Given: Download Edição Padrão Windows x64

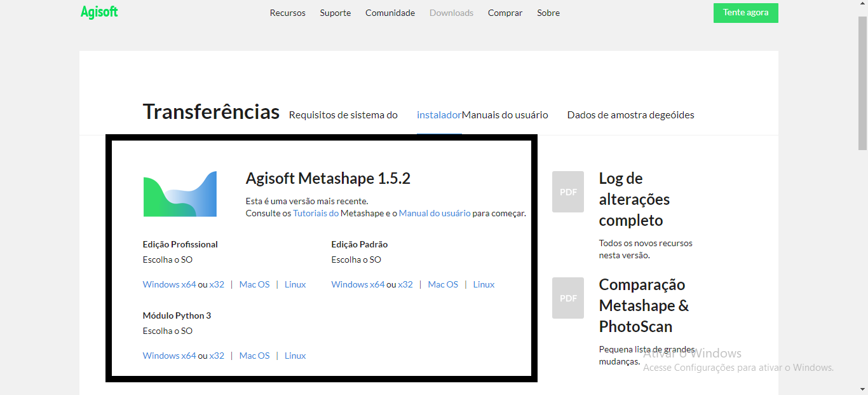Looking at the screenshot, I should click(x=358, y=284).
